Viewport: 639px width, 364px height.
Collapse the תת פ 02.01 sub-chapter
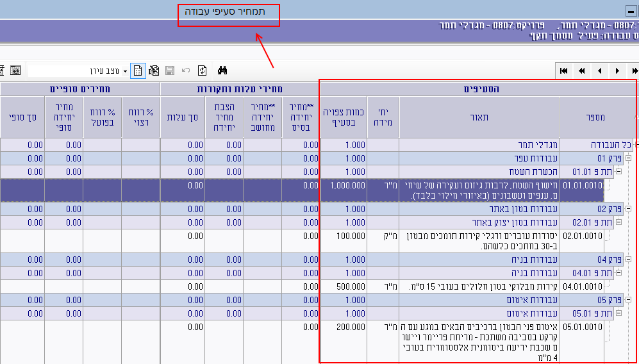[x=618, y=222]
